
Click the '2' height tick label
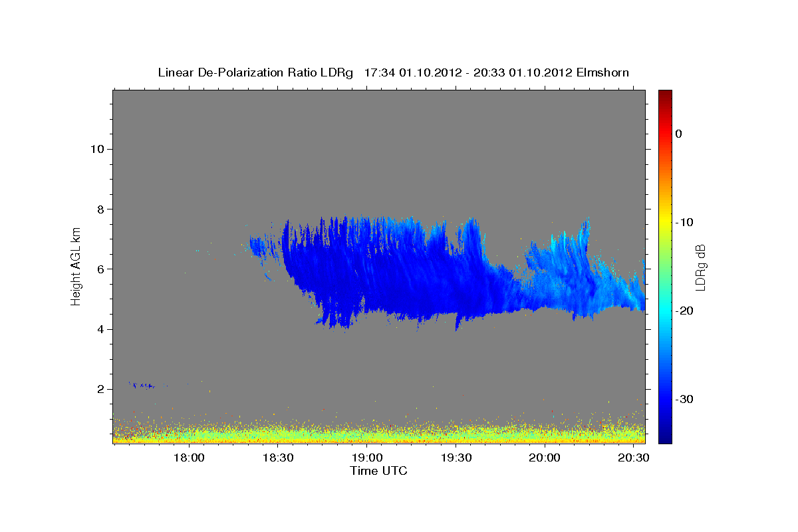click(x=100, y=389)
